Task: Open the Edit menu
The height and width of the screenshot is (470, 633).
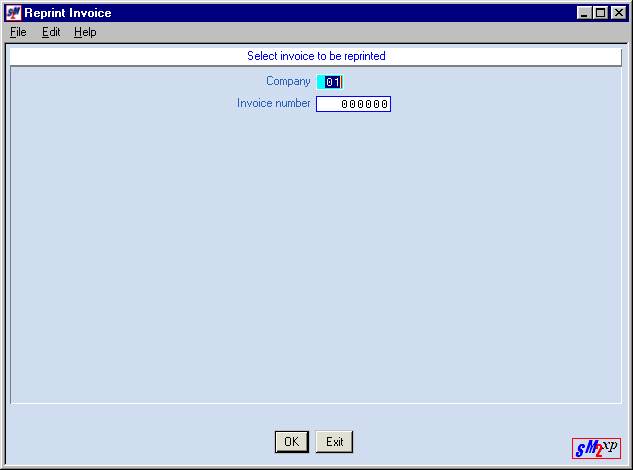Action: 51,32
